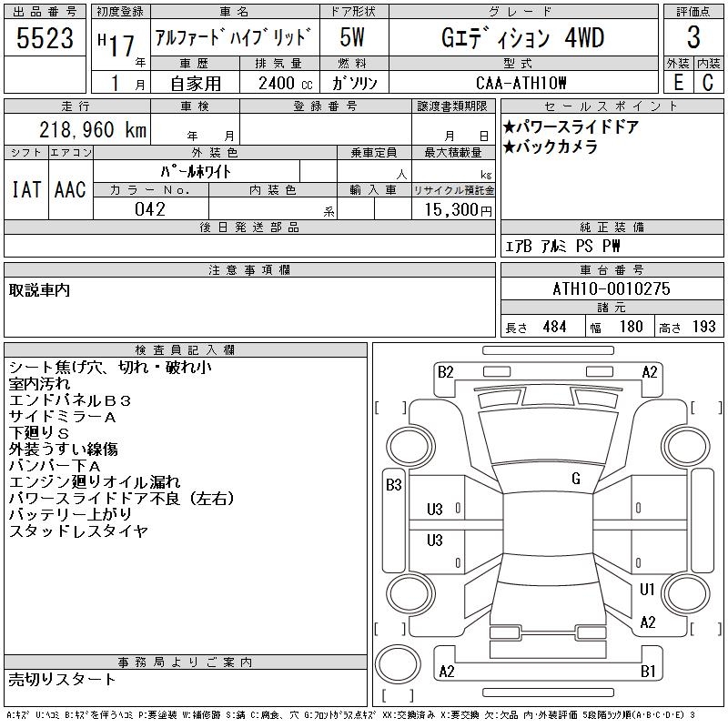Click the 注意事項欄 section header
Image resolution: width=728 pixels, height=728 pixels.
(x=249, y=269)
